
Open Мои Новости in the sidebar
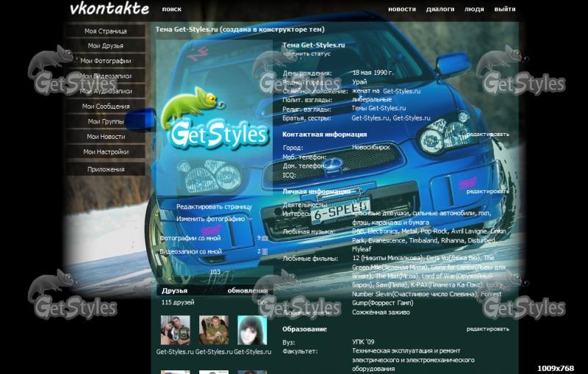click(x=105, y=137)
